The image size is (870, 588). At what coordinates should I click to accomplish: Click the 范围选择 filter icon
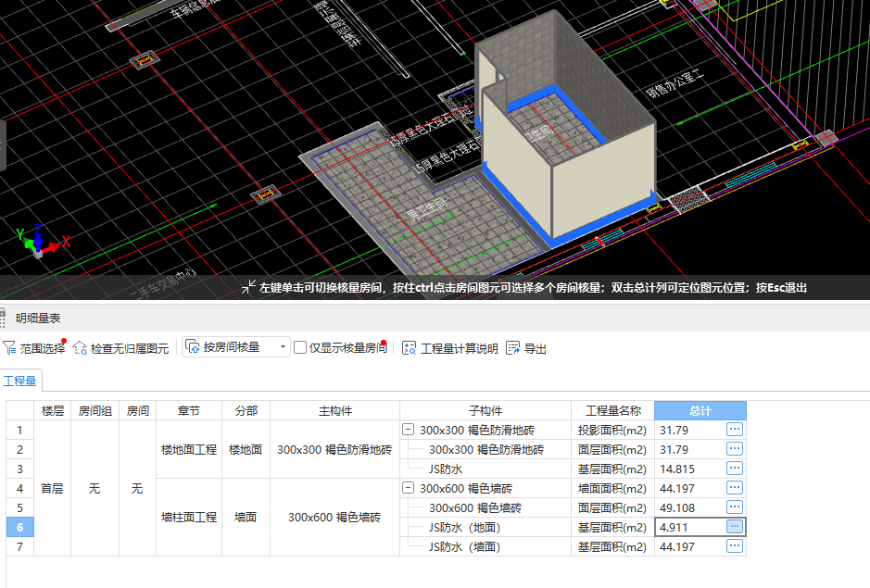(9, 348)
